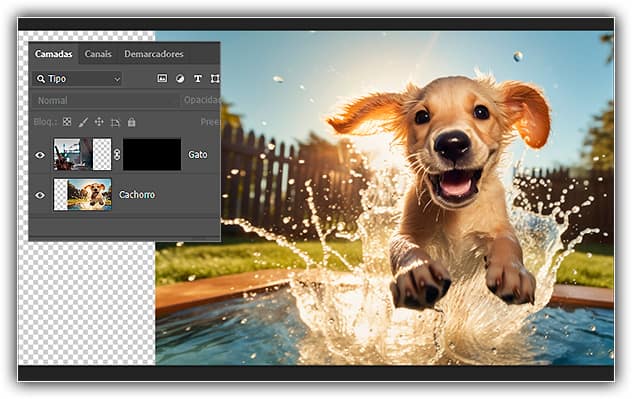This screenshot has height=399, width=632.
Task: Hide the Cachorro layer eye icon
Action: pos(40,195)
